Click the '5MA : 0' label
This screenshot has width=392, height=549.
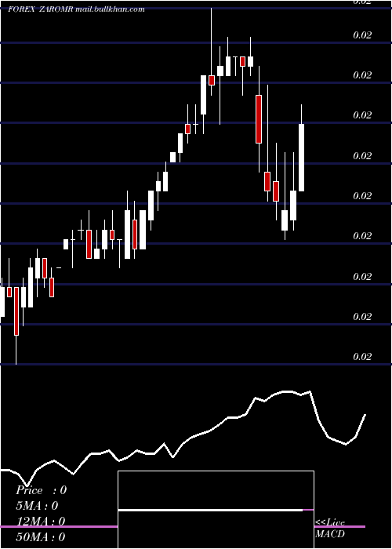coord(37,506)
